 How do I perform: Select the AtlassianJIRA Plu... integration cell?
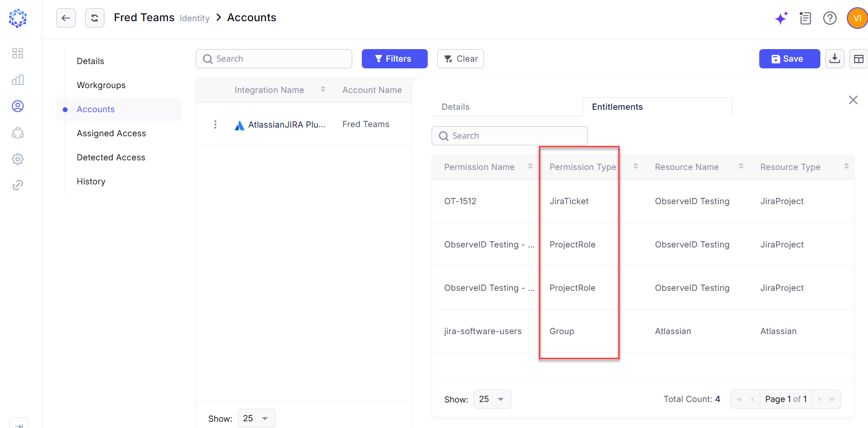(287, 125)
